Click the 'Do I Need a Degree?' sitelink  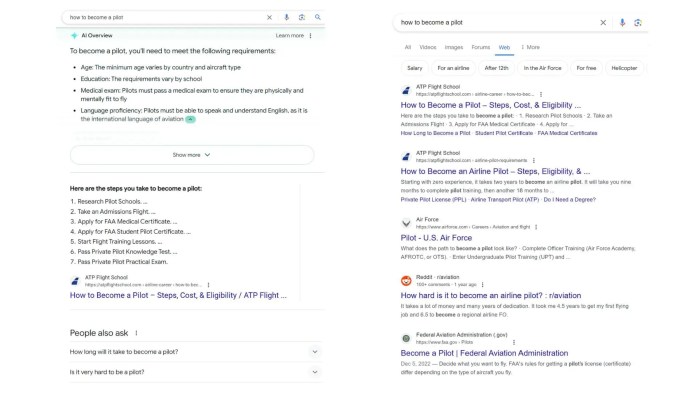pos(570,200)
